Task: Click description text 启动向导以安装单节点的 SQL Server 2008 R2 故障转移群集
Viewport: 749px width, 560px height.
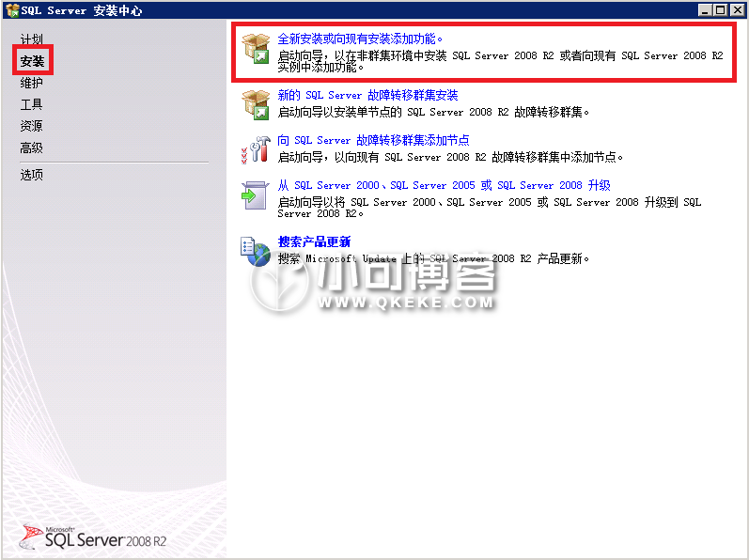Action: click(x=433, y=112)
